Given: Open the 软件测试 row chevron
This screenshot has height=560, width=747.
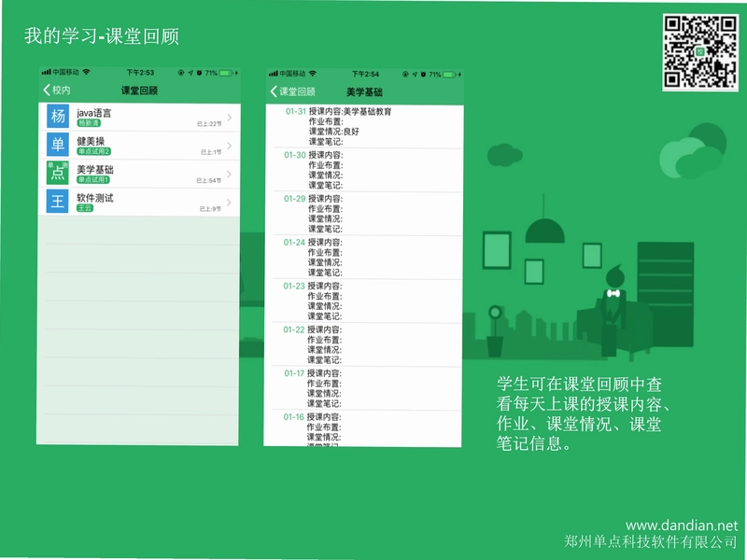Looking at the screenshot, I should (230, 203).
